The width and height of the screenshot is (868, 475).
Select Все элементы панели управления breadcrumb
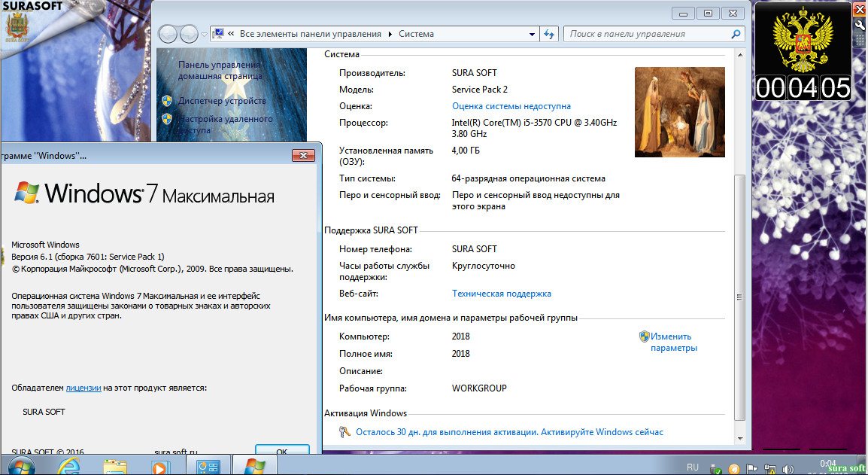[310, 34]
